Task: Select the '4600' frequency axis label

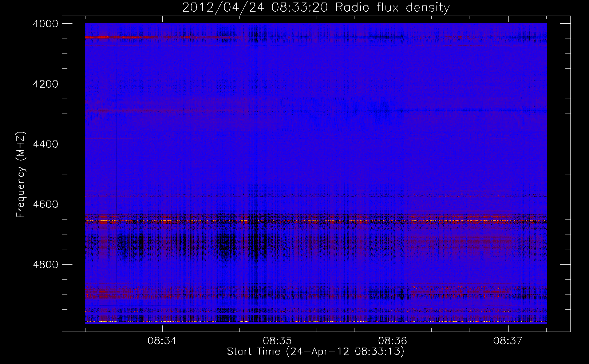Action: tap(46, 204)
